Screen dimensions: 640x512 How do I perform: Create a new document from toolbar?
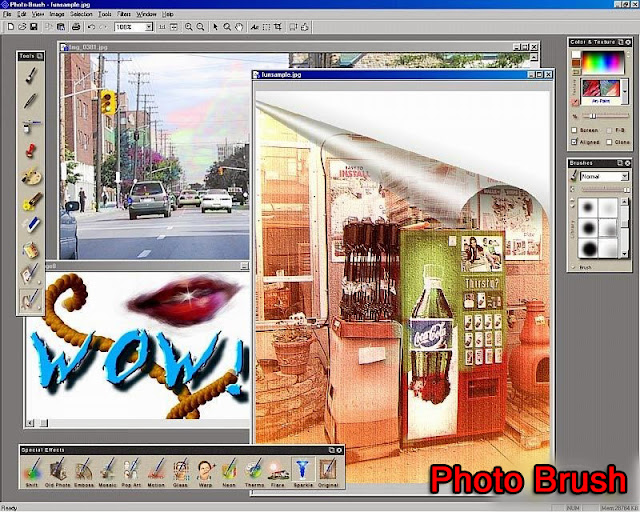11,27
